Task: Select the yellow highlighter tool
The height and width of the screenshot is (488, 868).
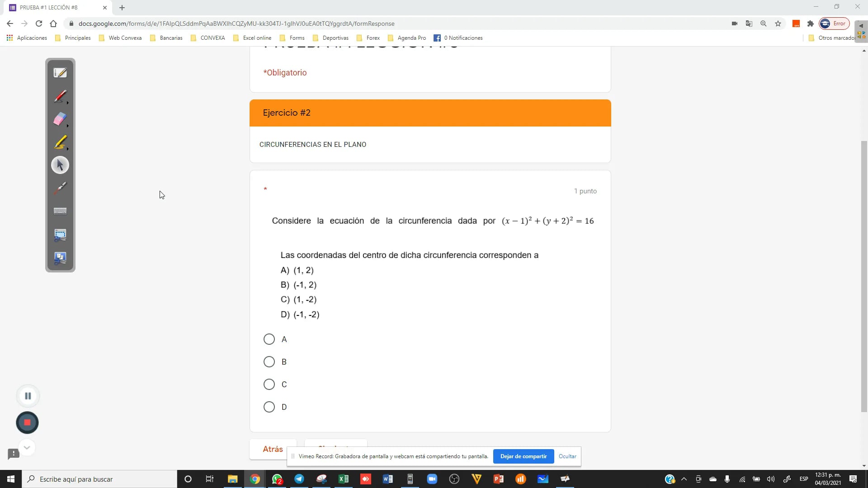Action: (60, 142)
